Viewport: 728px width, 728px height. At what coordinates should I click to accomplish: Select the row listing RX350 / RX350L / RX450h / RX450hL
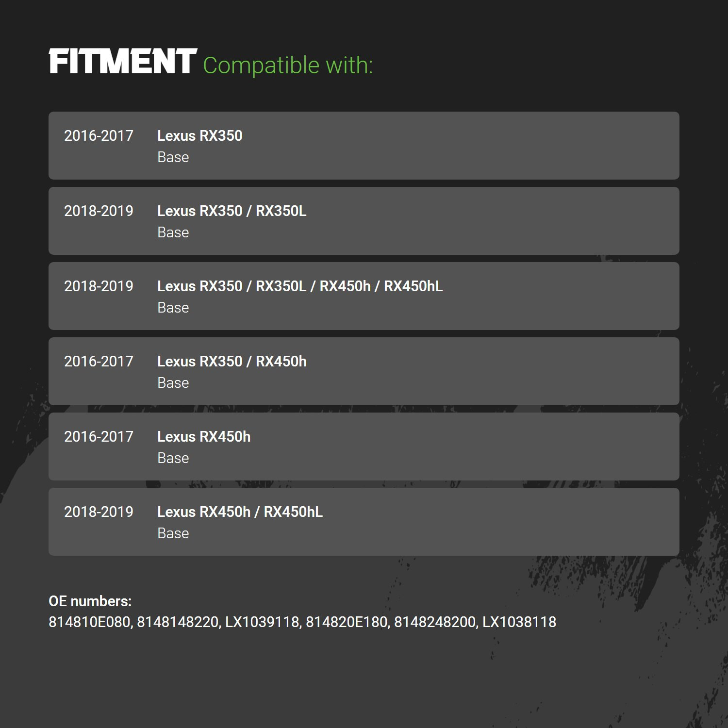coord(364,296)
